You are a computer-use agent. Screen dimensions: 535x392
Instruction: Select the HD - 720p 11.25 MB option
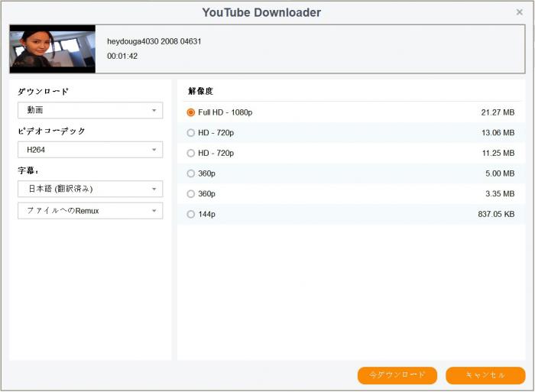click(191, 153)
